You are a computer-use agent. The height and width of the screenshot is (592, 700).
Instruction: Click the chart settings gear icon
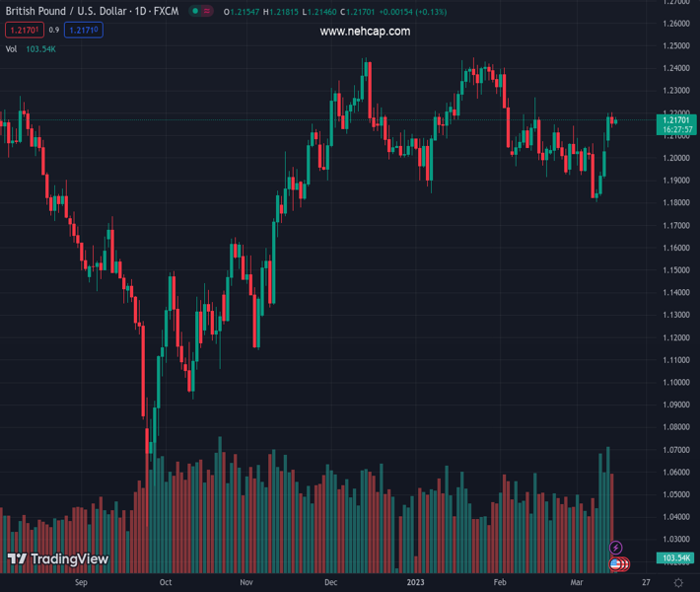(x=677, y=583)
